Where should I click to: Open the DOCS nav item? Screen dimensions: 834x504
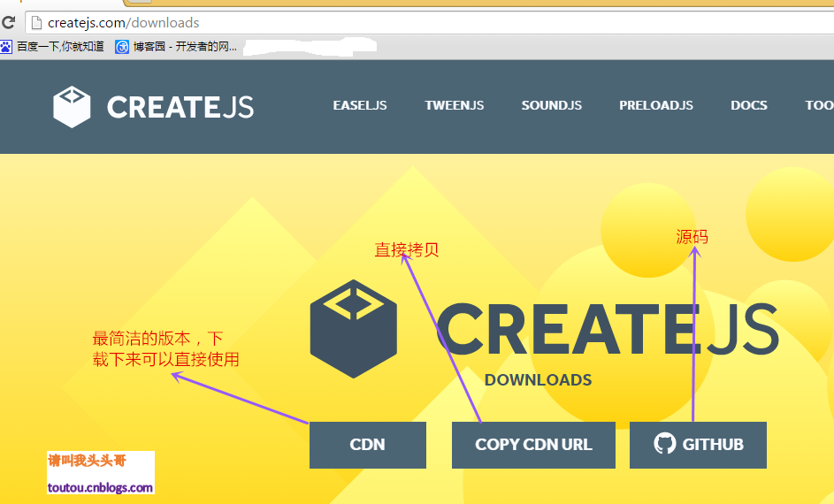[749, 105]
